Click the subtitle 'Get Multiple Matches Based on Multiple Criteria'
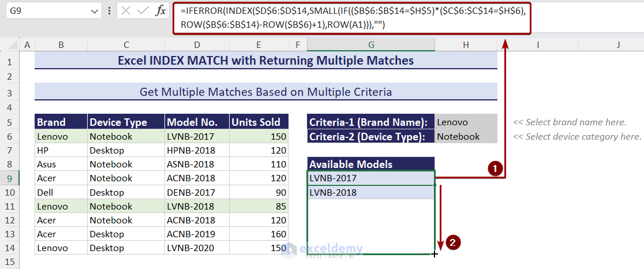This screenshot has height=269, width=644. pyautogui.click(x=265, y=92)
